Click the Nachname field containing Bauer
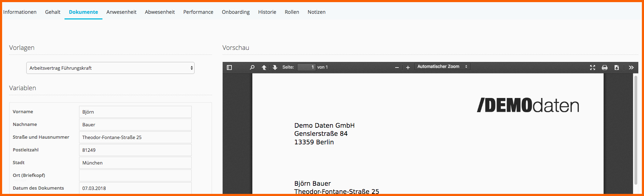 (135, 125)
